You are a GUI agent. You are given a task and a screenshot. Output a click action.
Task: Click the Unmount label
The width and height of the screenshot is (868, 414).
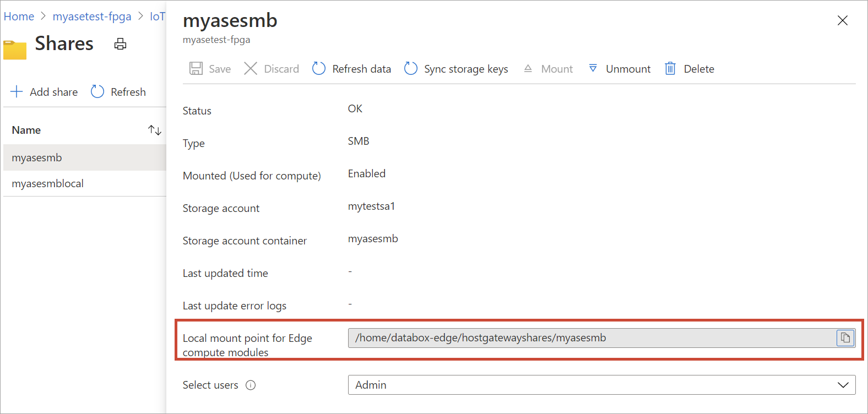click(628, 69)
